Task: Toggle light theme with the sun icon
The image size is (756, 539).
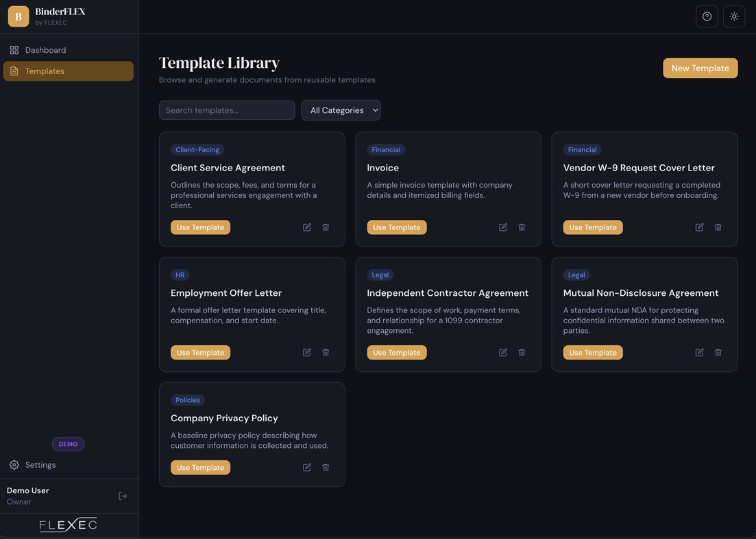Action: point(734,16)
